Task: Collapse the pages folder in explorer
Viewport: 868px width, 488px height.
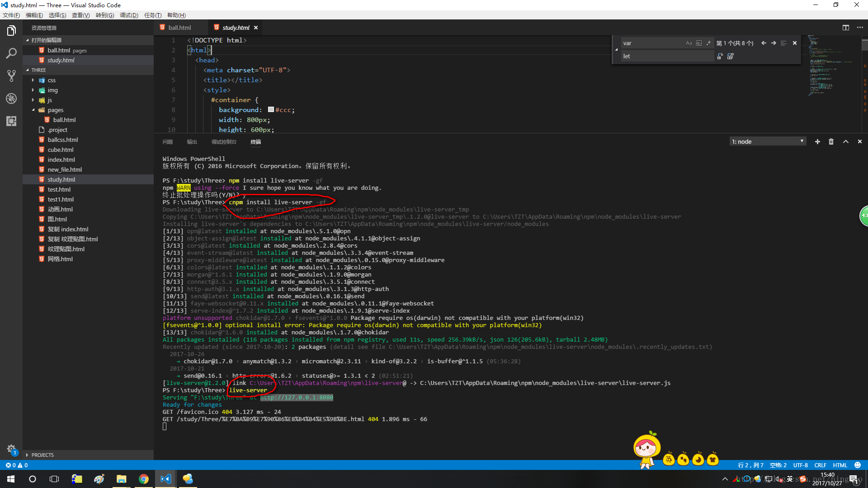Action: 33,110
